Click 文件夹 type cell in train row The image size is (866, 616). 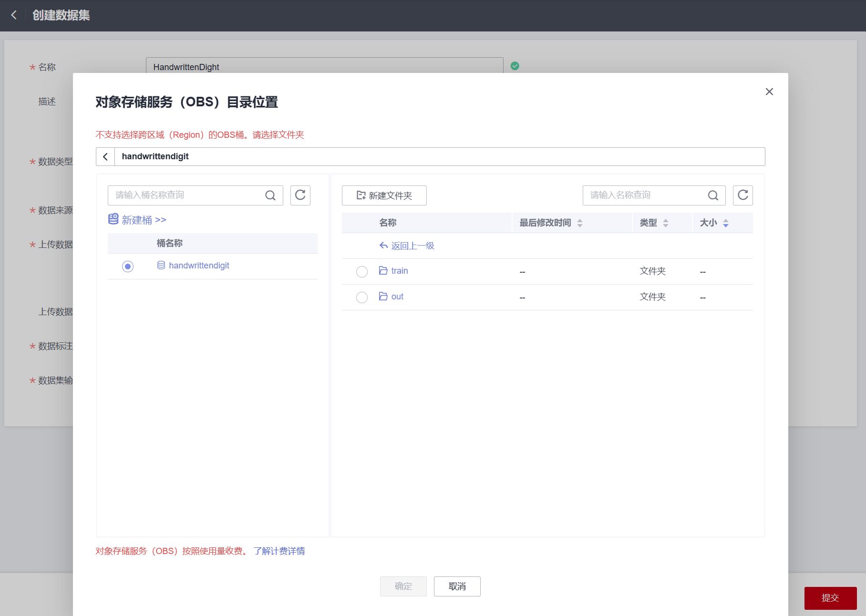point(652,271)
